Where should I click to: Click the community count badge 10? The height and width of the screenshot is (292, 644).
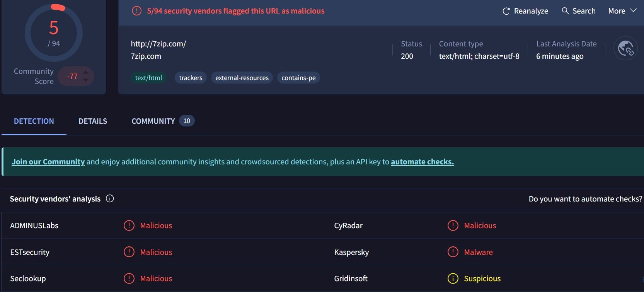pos(187,121)
